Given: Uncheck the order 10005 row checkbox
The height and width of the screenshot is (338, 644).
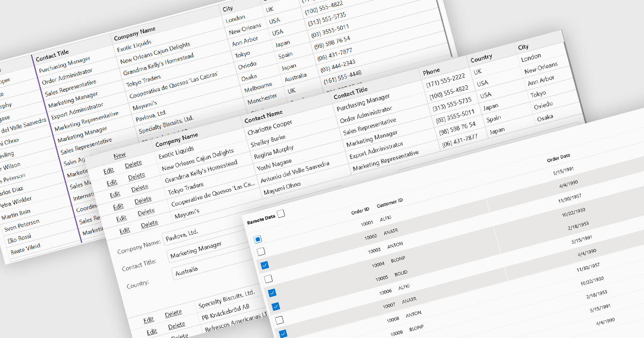Looking at the screenshot, I should [x=275, y=306].
